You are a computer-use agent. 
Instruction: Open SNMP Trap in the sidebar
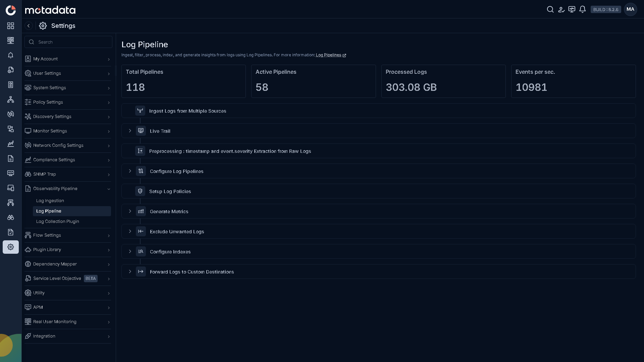tap(68, 174)
